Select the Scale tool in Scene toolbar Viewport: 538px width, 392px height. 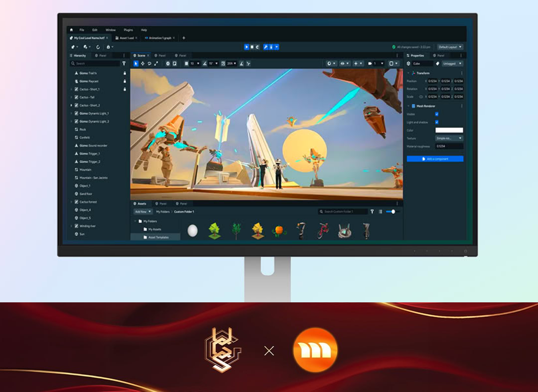point(156,63)
